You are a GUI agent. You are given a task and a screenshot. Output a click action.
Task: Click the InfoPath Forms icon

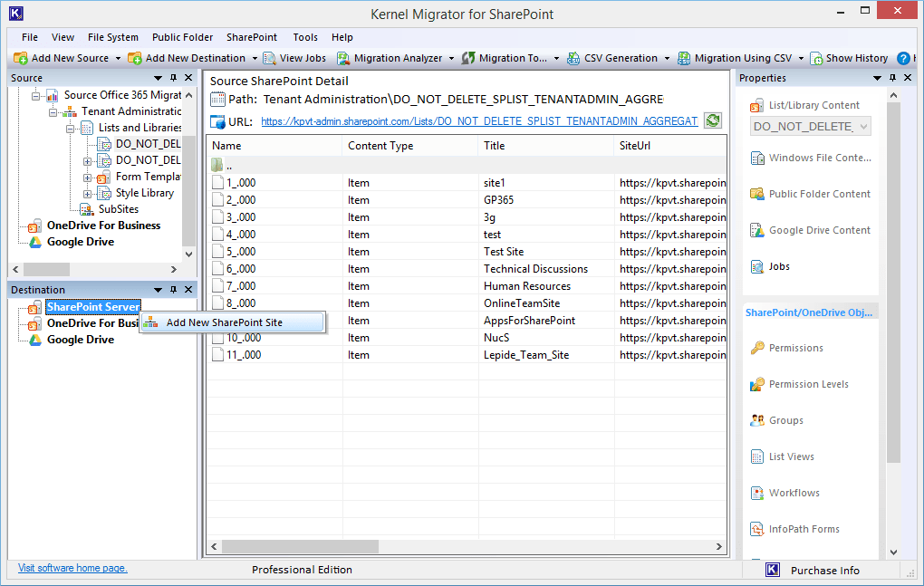point(756,530)
